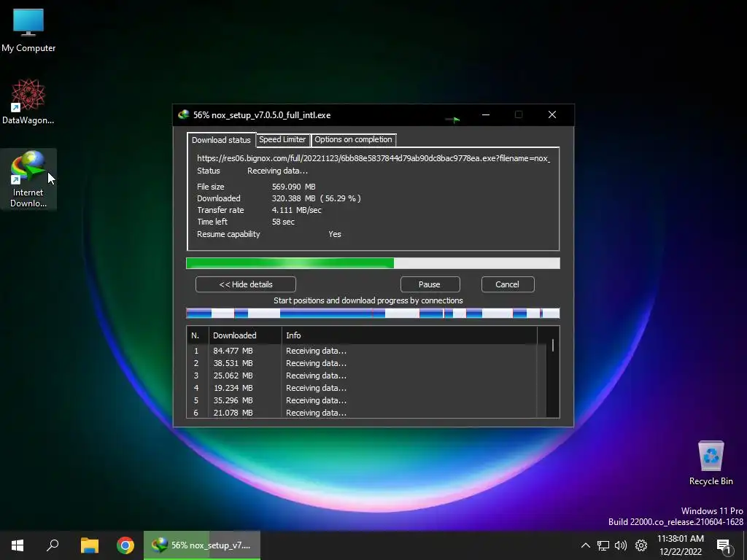Launch Internet Download Manager desktop shortcut
Image resolution: width=747 pixels, height=560 pixels.
tap(28, 179)
